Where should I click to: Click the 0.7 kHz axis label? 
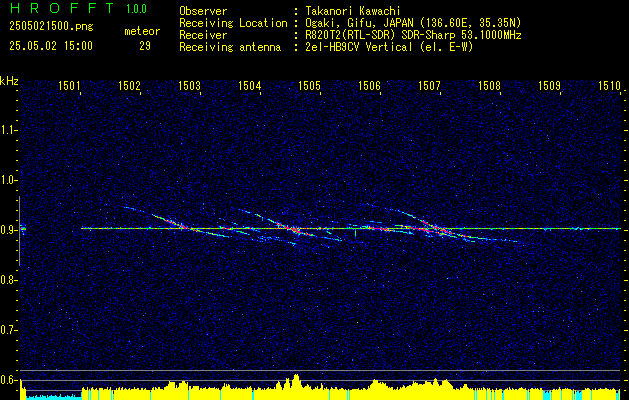tap(7, 330)
